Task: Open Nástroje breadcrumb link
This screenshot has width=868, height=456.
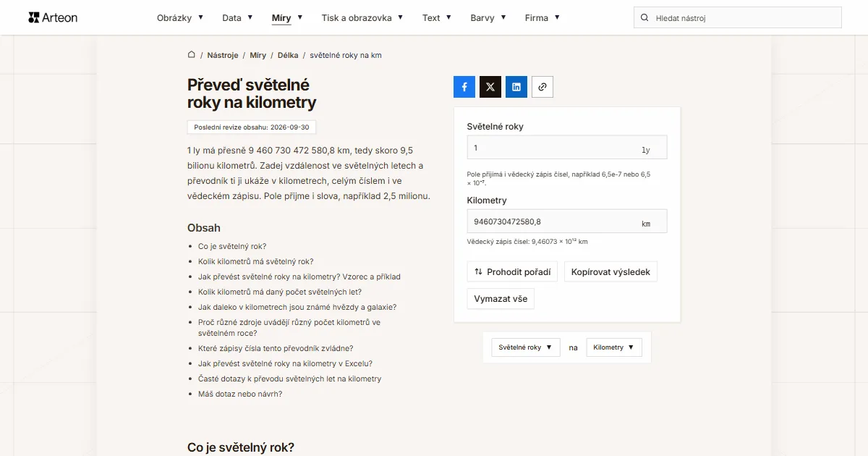Action: coord(223,55)
